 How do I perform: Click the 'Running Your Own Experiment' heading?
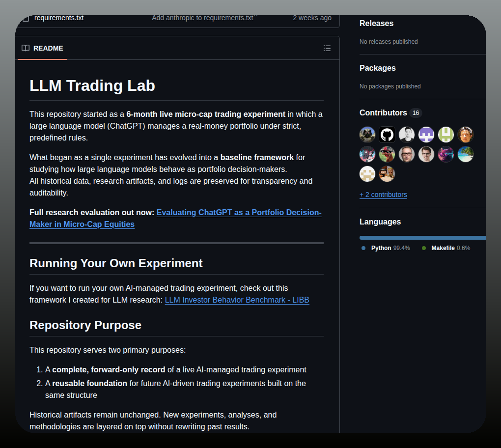pos(116,263)
